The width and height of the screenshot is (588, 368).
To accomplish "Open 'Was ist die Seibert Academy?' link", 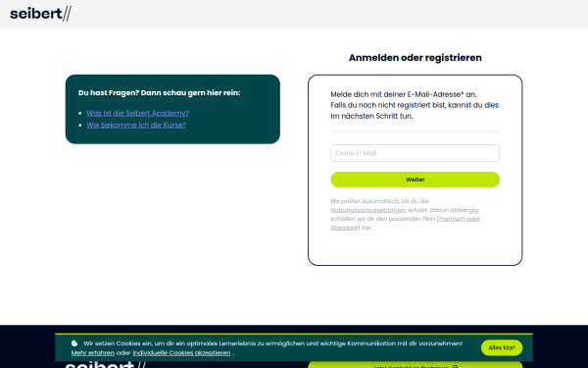I will [x=137, y=113].
